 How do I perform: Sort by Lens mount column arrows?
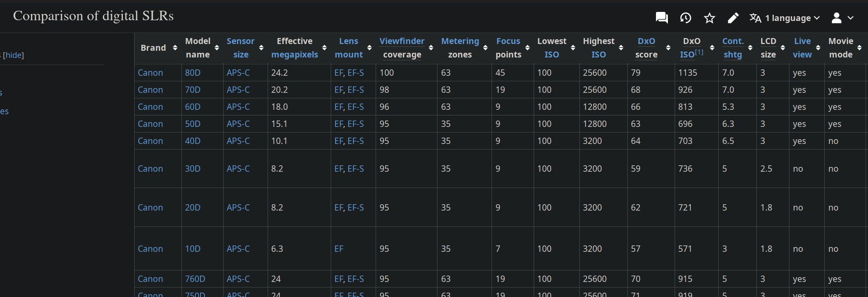369,48
